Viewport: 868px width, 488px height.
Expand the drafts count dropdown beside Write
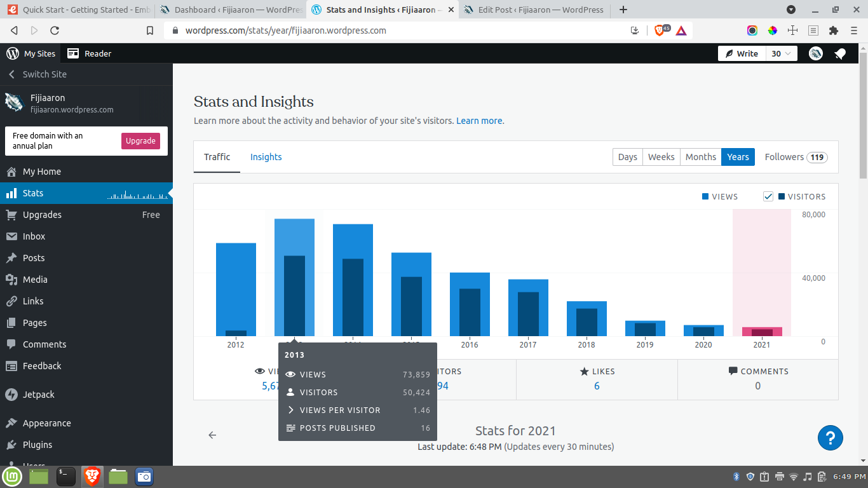pos(782,54)
